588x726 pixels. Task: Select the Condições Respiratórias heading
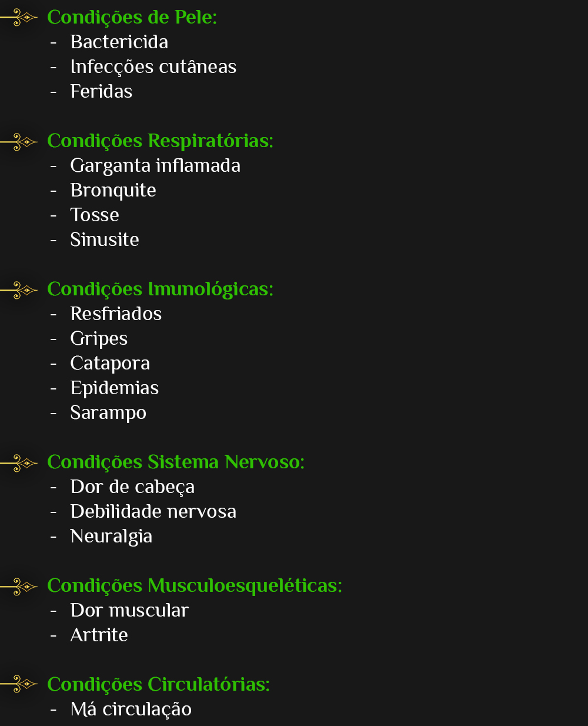tap(160, 141)
